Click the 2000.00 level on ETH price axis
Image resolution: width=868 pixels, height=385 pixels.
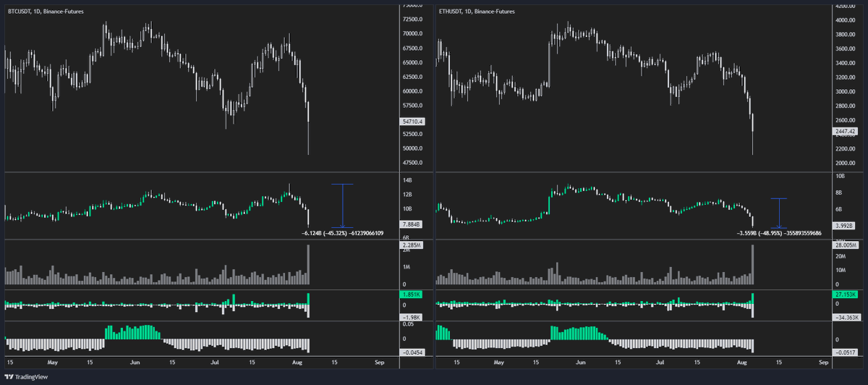[x=845, y=163]
